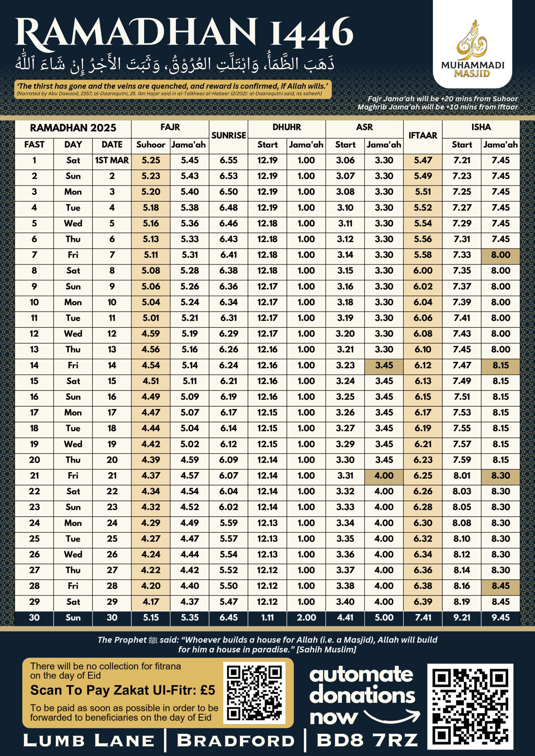Viewport: 535px width, 756px height.
Task: Click Sunrise 6.19 on Sun 16
Action: tap(229, 397)
